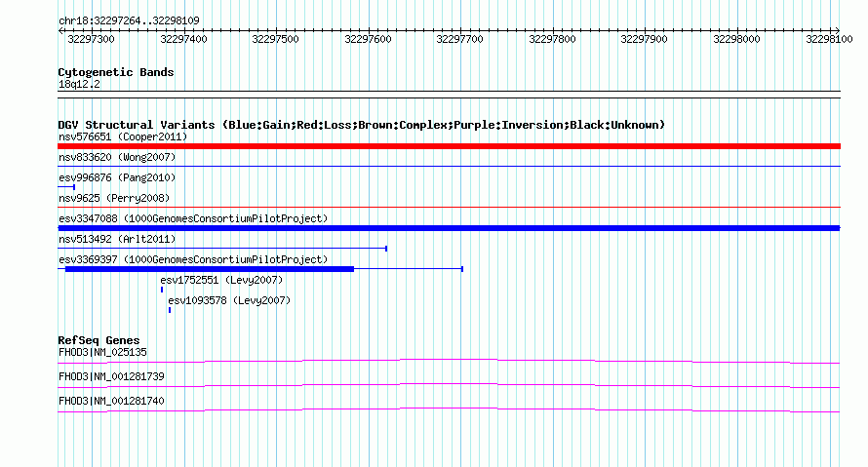Open gene FHOD3|NM_001281739 label
868x467 pixels.
[x=111, y=376]
